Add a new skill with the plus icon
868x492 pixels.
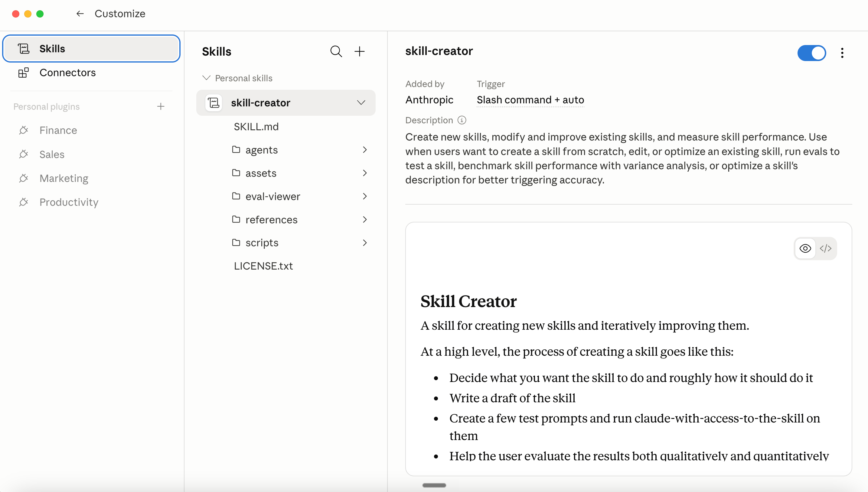point(359,51)
